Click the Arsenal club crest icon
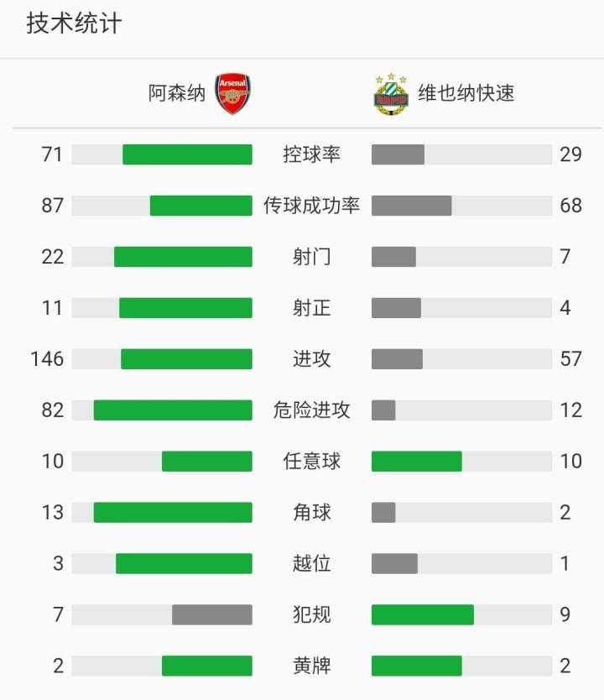Image resolution: width=604 pixels, height=700 pixels. pos(233,93)
